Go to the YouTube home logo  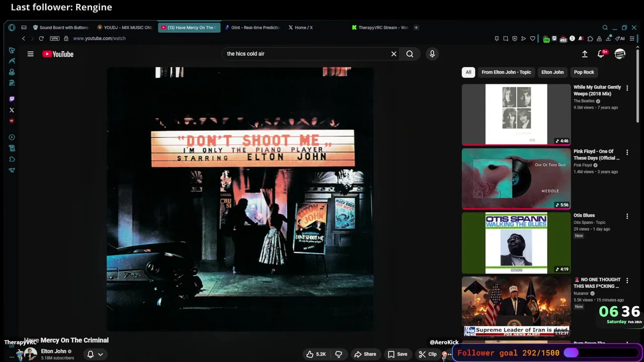pyautogui.click(x=58, y=54)
